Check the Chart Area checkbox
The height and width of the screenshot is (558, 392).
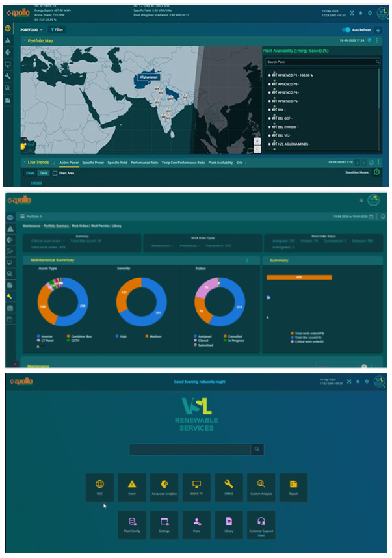55,173
